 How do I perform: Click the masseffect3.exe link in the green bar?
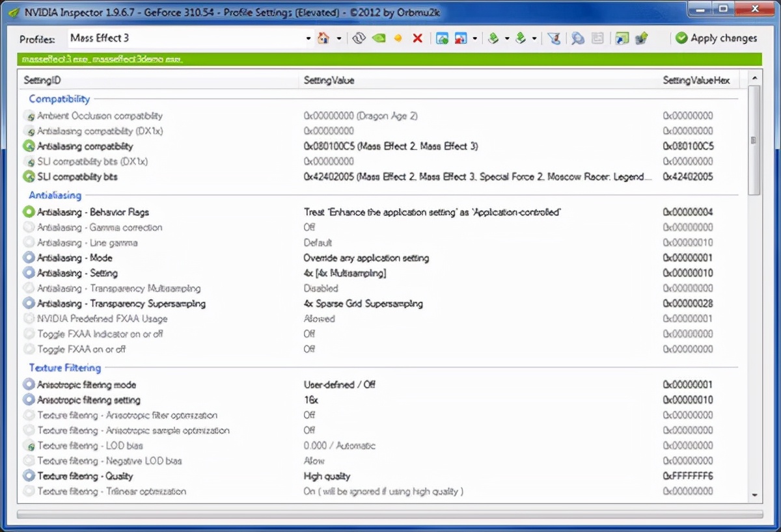[x=54, y=59]
